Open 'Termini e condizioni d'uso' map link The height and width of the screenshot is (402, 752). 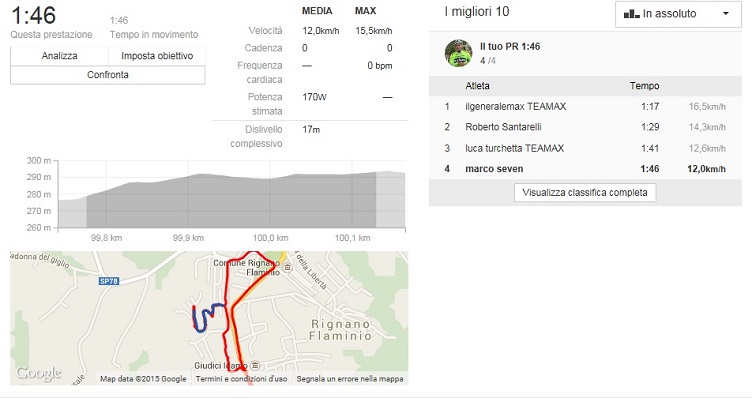(x=241, y=379)
